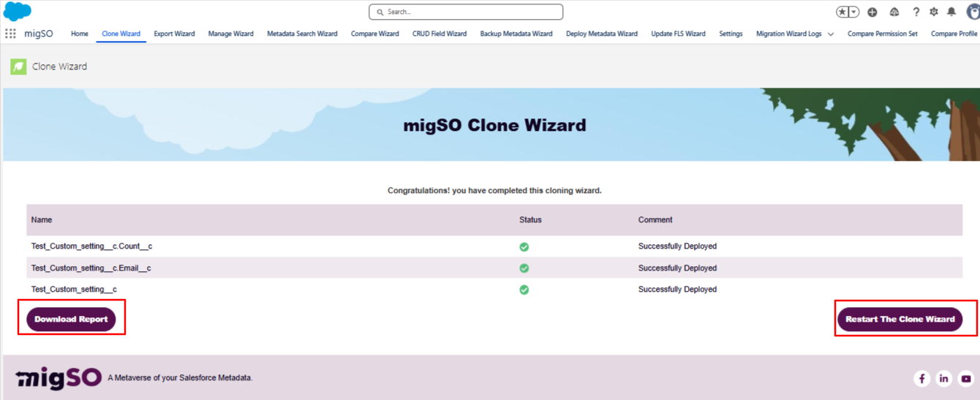Select the Clone Wizard tab
Image resolution: width=980 pixels, height=400 pixels.
(x=121, y=34)
